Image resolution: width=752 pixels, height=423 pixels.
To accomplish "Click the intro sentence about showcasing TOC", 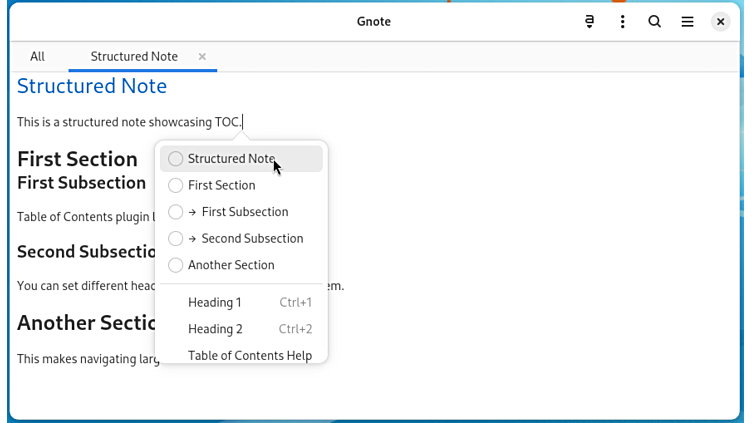I will (x=128, y=122).
